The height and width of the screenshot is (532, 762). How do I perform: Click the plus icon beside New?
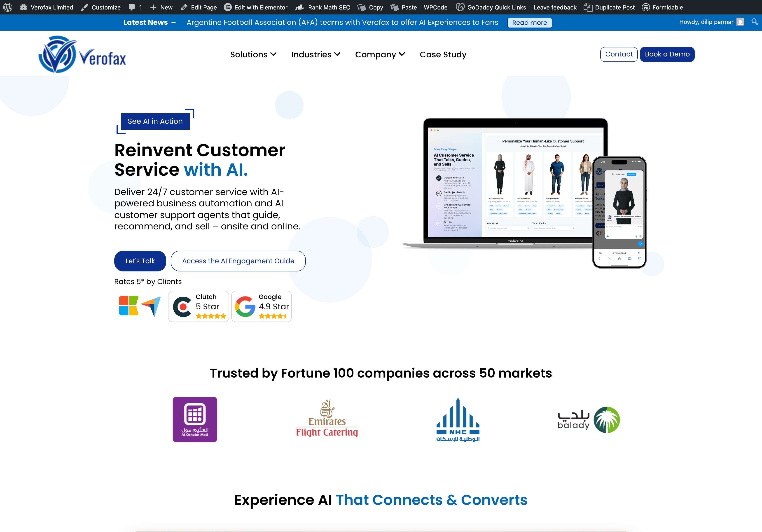[x=153, y=7]
